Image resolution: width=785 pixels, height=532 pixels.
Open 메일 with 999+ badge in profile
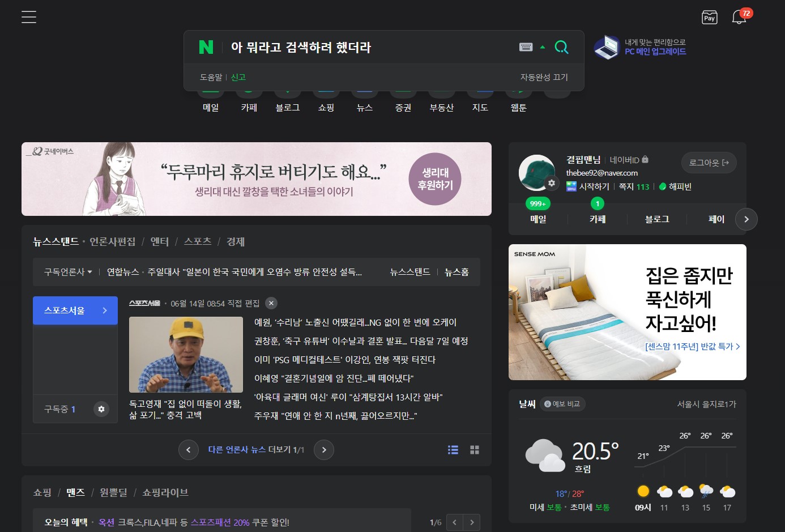(x=538, y=219)
